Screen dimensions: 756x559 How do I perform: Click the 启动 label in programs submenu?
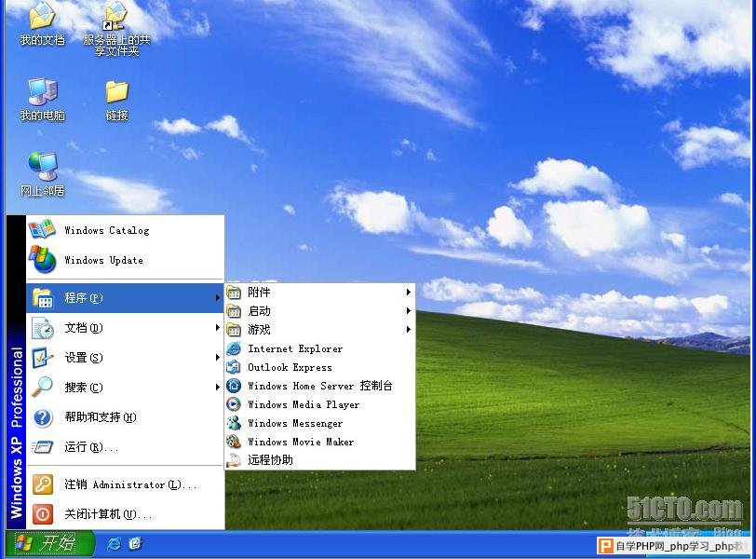(259, 311)
